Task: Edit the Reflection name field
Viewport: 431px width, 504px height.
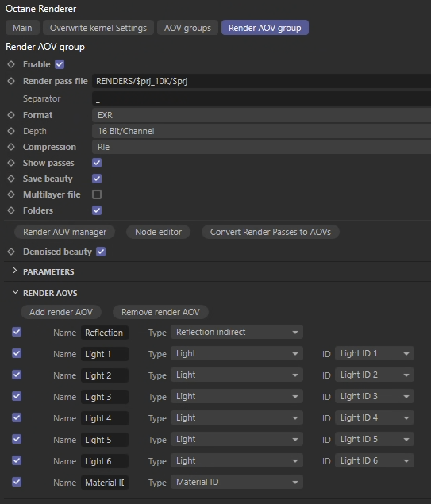Action: point(105,333)
